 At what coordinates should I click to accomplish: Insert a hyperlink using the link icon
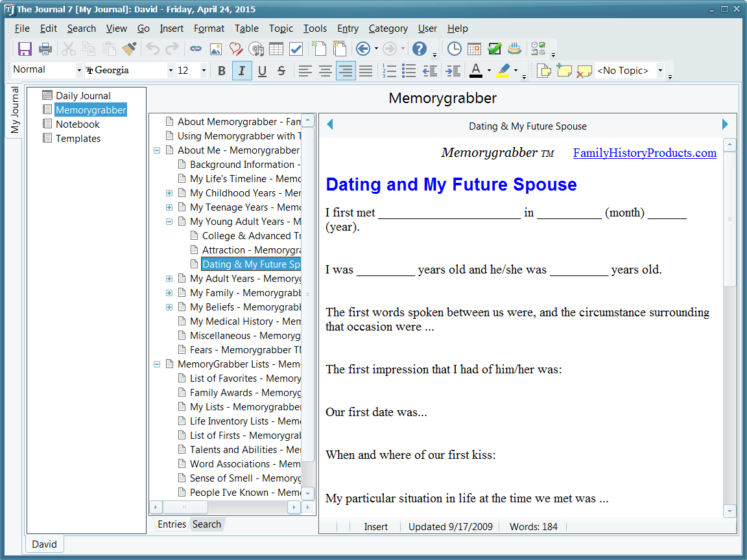tap(195, 49)
